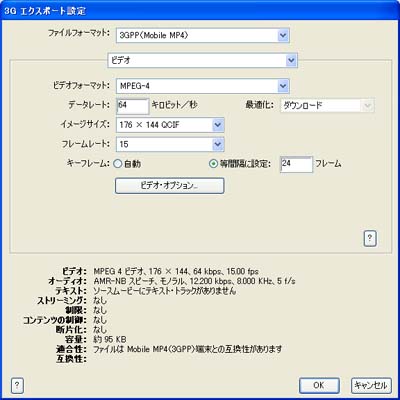The height and width of the screenshot is (400, 400).
Task: Open the ビデオフォーマット MPEG-4 dropdown
Action: (283, 86)
